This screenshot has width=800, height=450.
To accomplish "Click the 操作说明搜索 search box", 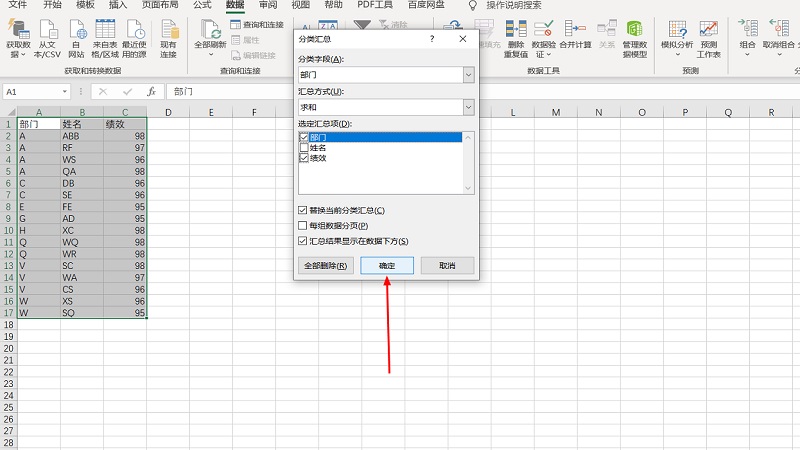I will 525,5.
